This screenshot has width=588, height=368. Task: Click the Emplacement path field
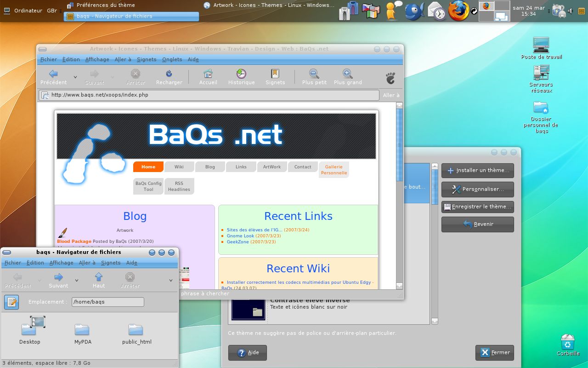pos(108,302)
